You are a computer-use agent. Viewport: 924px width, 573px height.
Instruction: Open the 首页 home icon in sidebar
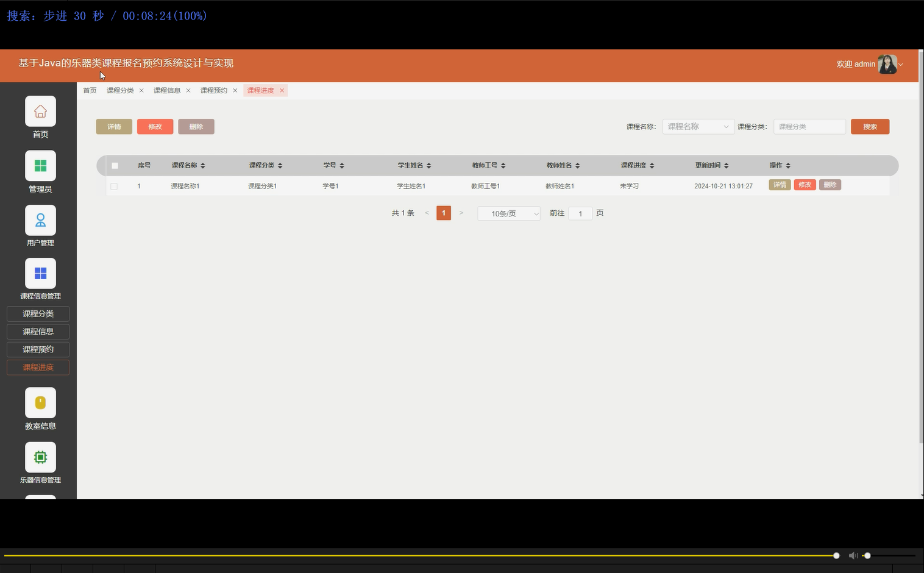coord(40,112)
